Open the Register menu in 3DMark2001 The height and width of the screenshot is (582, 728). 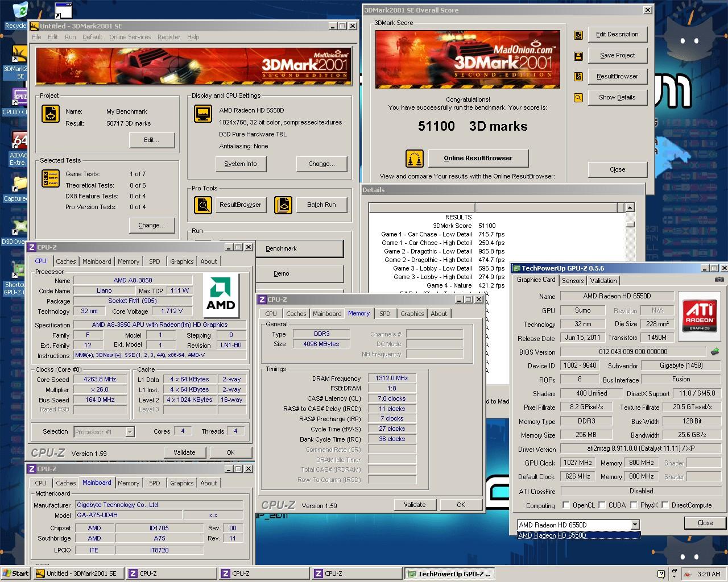[x=168, y=37]
